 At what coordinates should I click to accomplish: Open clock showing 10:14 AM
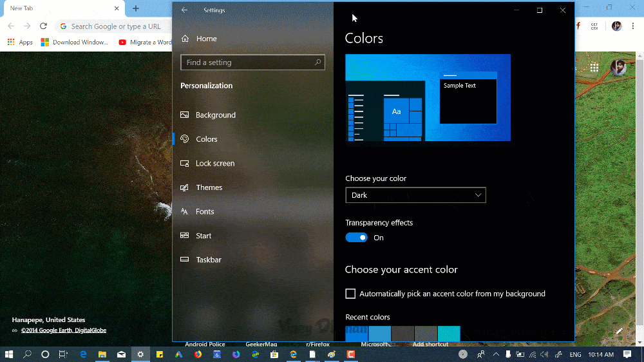click(601, 355)
